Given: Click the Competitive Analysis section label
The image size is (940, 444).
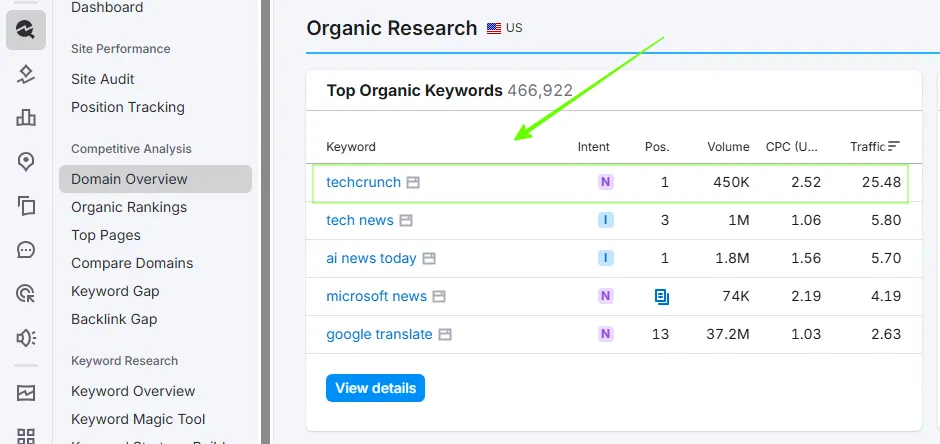Looking at the screenshot, I should [131, 149].
